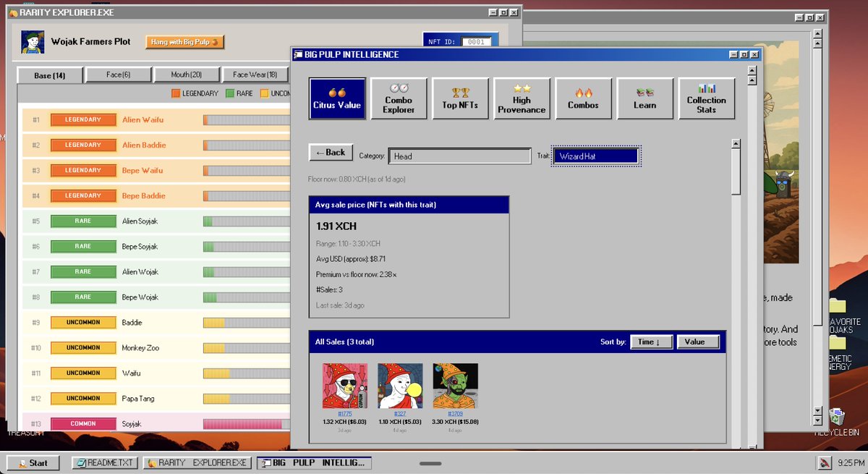868x474 pixels.
Task: Open the Combo Explorer tab
Action: pos(399,98)
